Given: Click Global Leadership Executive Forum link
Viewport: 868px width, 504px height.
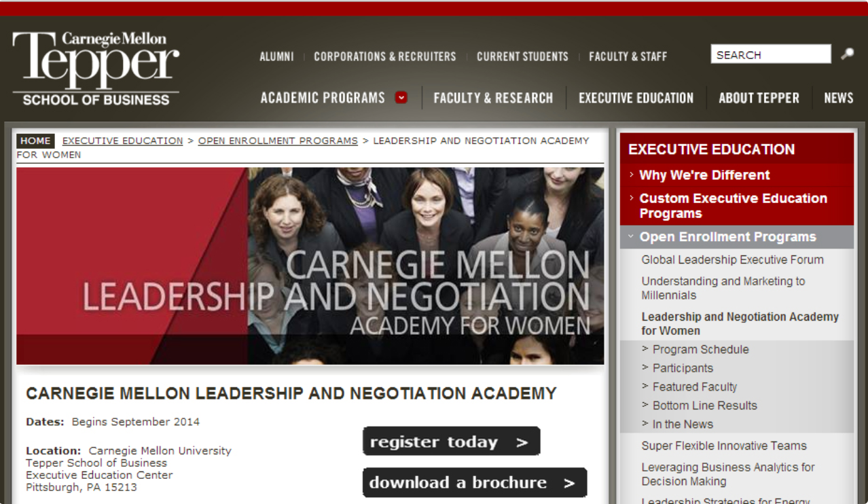Looking at the screenshot, I should [732, 260].
